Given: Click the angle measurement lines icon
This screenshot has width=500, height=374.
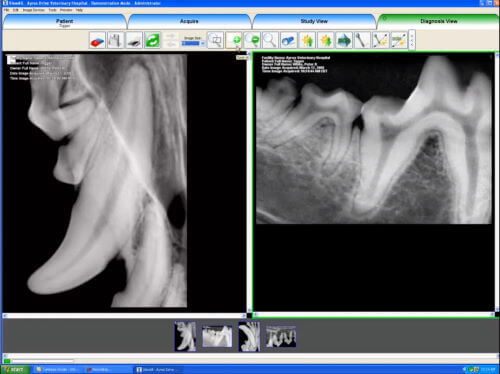Looking at the screenshot, I should (x=380, y=40).
